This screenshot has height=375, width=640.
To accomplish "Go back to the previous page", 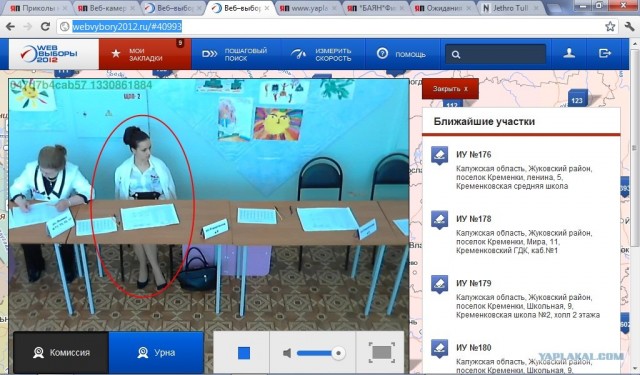I will (10, 27).
